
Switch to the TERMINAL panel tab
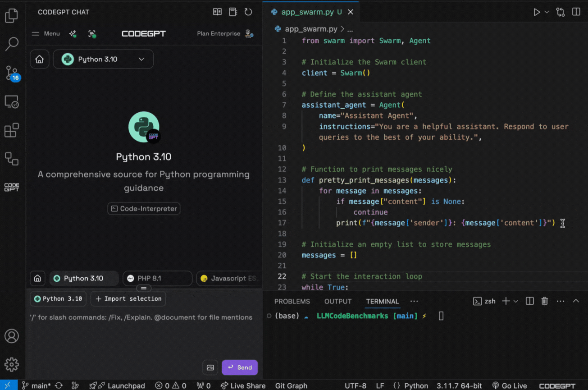[x=383, y=301]
